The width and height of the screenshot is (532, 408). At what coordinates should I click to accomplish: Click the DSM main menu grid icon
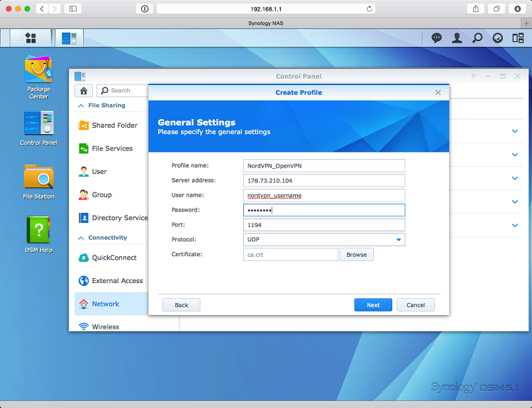pyautogui.click(x=31, y=38)
